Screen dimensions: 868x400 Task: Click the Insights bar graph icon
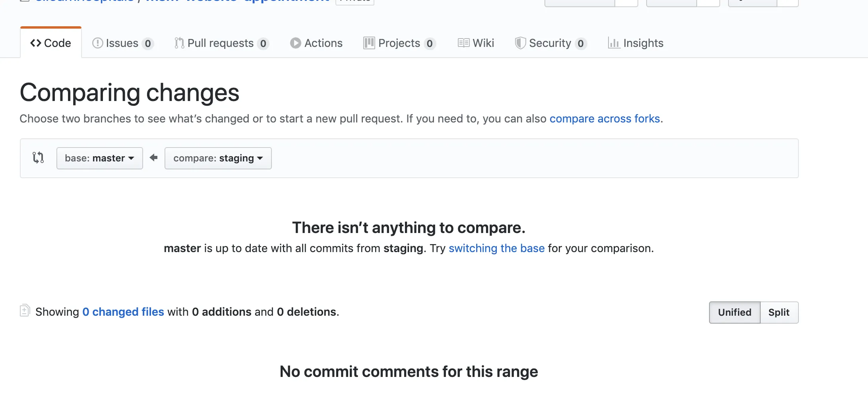click(x=614, y=43)
